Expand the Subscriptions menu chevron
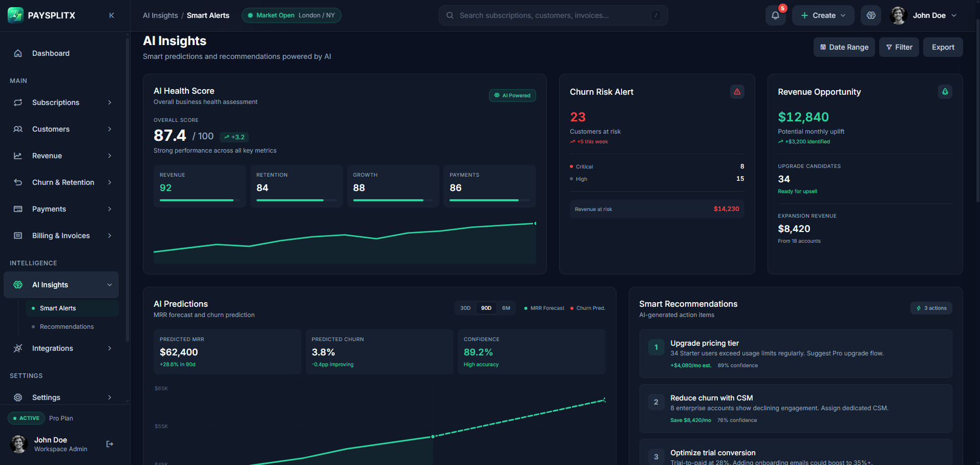The width and height of the screenshot is (980, 465). (110, 102)
